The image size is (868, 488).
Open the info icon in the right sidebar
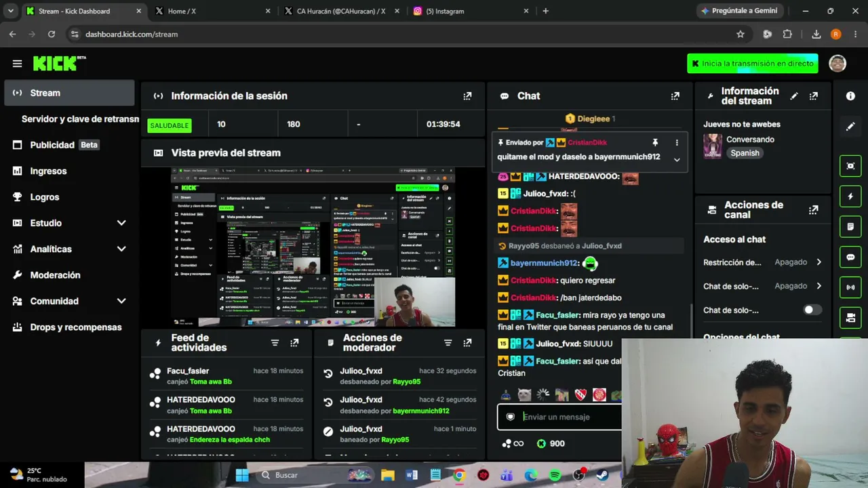850,96
